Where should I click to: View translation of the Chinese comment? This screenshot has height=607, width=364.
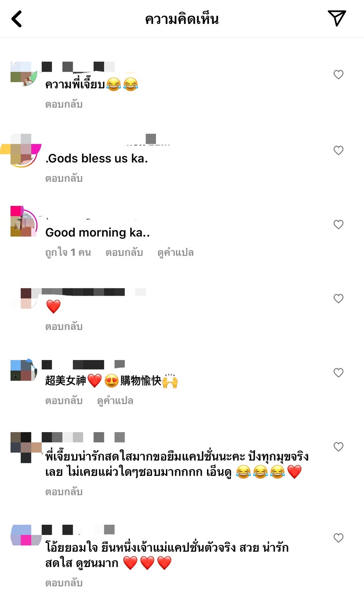pyautogui.click(x=115, y=401)
